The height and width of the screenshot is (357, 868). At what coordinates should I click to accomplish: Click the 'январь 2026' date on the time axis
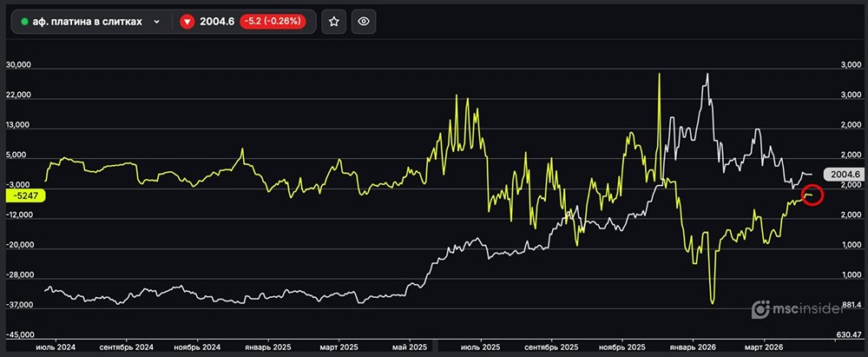click(693, 347)
